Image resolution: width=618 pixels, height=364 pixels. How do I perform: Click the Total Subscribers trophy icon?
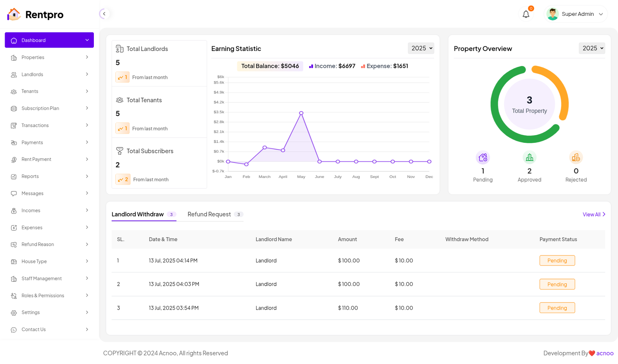coord(120,151)
